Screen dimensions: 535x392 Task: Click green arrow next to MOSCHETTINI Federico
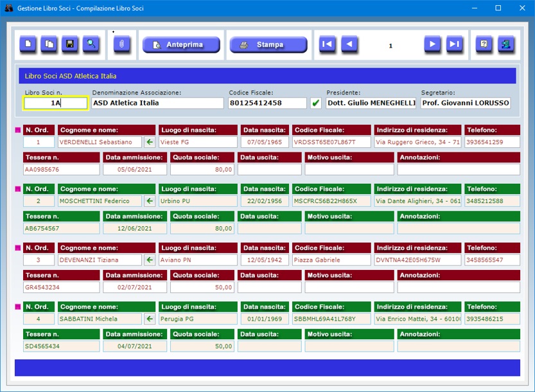150,201
